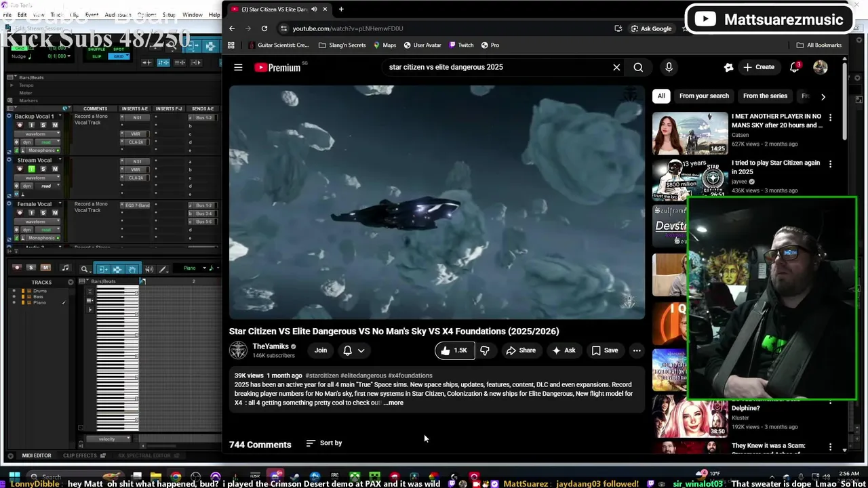Open the 'I tried to play Star Citizen' thumbnail
868x488 pixels.
pos(690,180)
